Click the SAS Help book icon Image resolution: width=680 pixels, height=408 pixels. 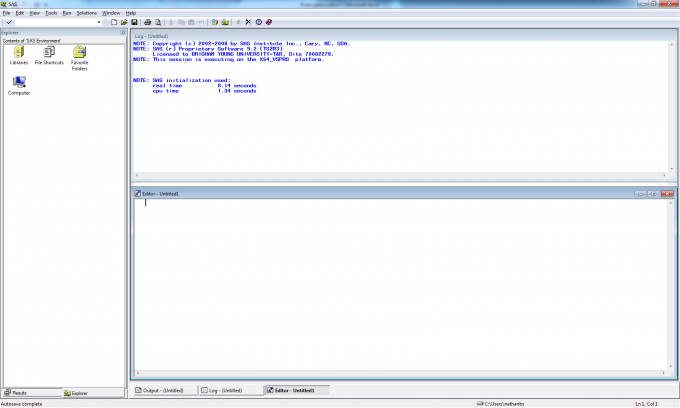click(x=270, y=21)
